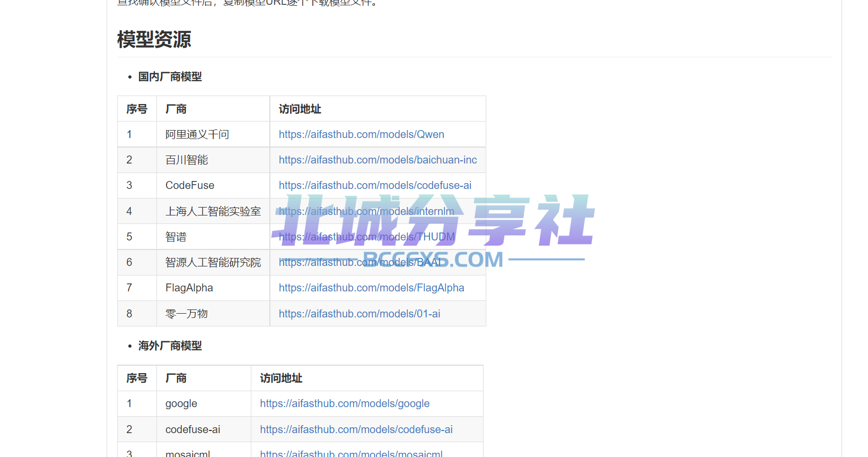
Task: Click 访问地址 header in overseas table
Action: (x=281, y=378)
